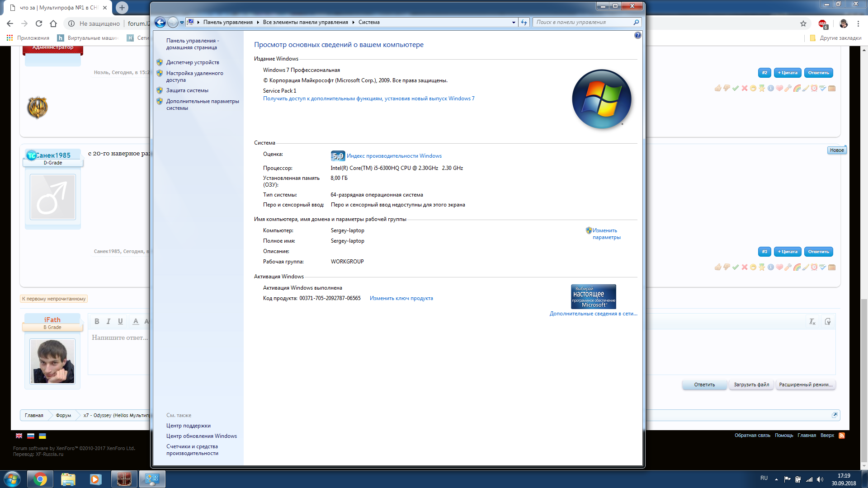
Task: Refresh the Control Panel address bar
Action: 524,22
